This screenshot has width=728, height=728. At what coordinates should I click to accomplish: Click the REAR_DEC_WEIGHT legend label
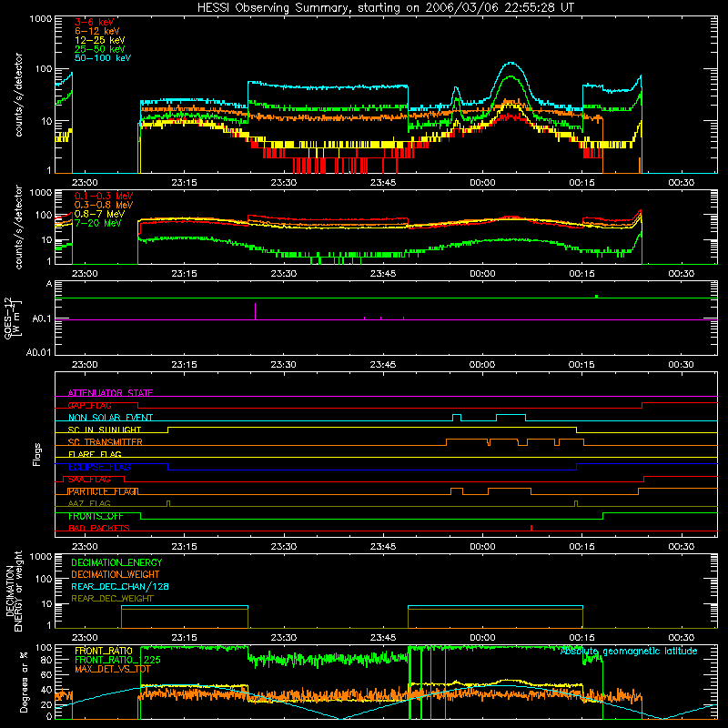coord(112,599)
